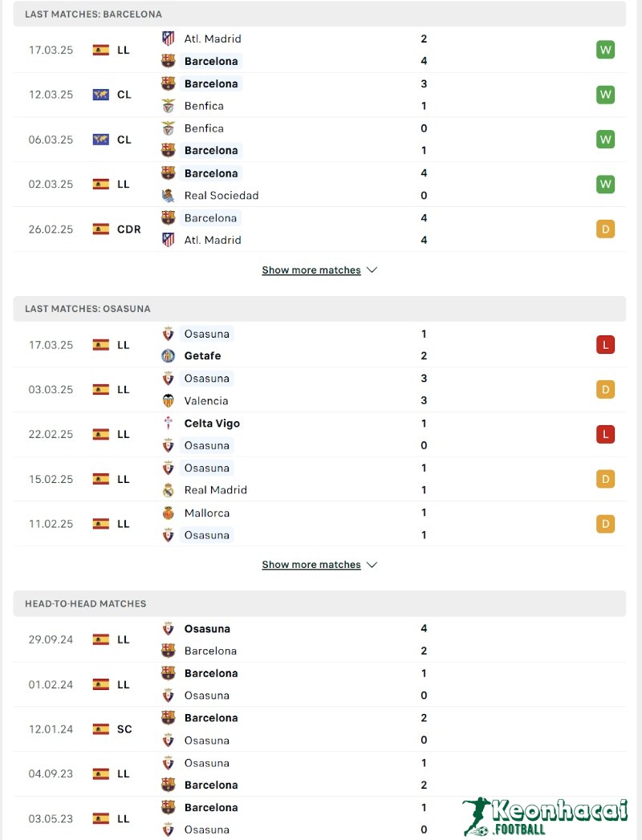The image size is (642, 840).
Task: Click the chevron beside Osasuna's Show more matches
Action: [372, 564]
